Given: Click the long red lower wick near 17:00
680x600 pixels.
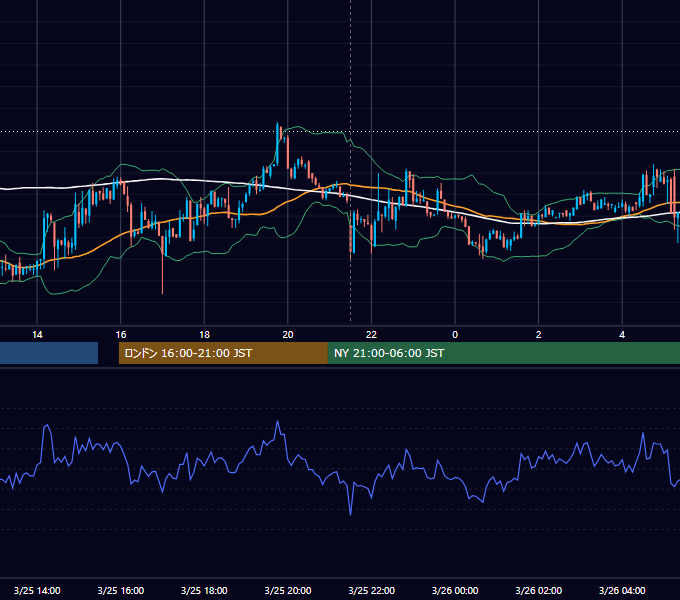Looking at the screenshot, I should [163, 273].
